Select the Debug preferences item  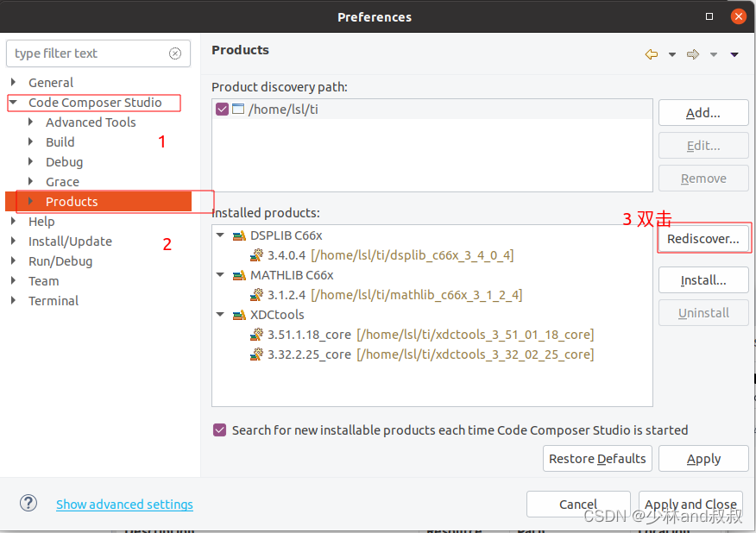64,162
